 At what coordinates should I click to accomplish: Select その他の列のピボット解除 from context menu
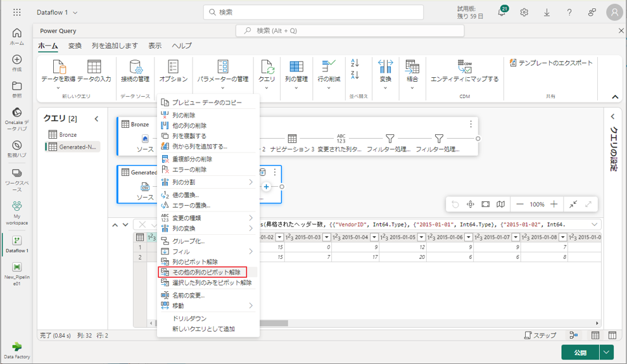206,272
